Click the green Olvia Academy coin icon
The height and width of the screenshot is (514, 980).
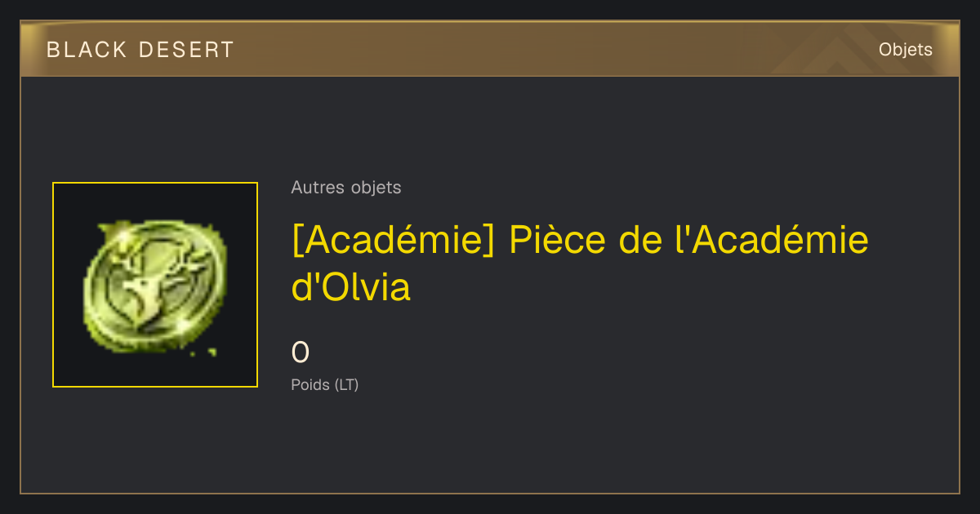[x=154, y=286]
